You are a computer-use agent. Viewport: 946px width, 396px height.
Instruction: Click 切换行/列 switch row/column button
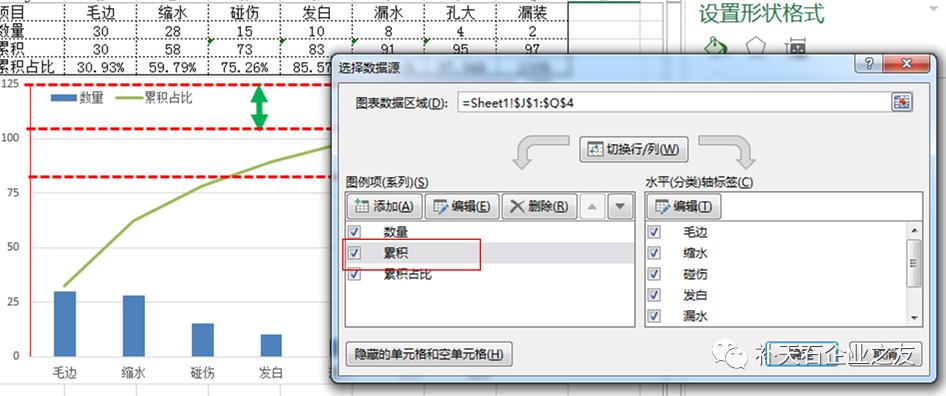coord(634,149)
